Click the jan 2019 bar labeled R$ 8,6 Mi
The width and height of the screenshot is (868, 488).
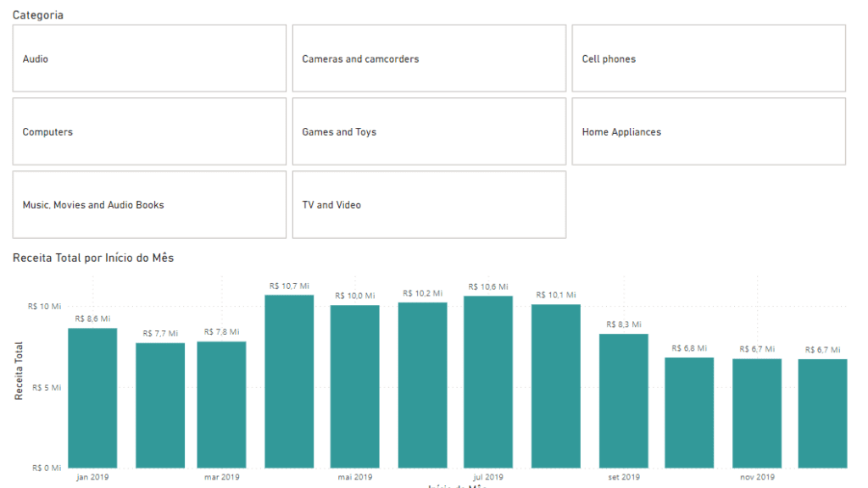point(92,398)
